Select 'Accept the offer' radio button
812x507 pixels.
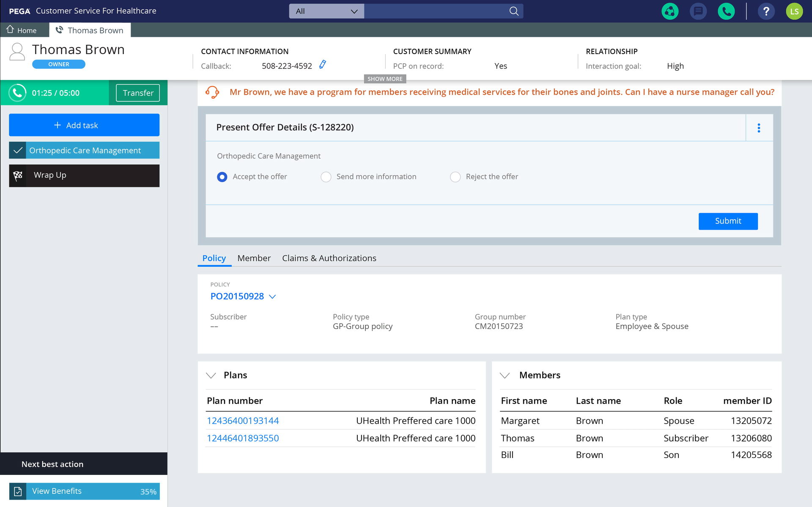pyautogui.click(x=222, y=177)
